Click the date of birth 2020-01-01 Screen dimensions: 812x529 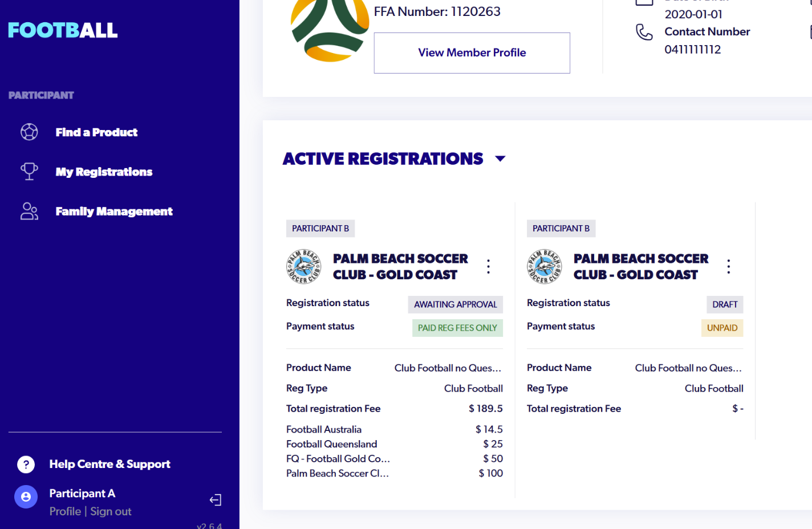click(x=693, y=14)
